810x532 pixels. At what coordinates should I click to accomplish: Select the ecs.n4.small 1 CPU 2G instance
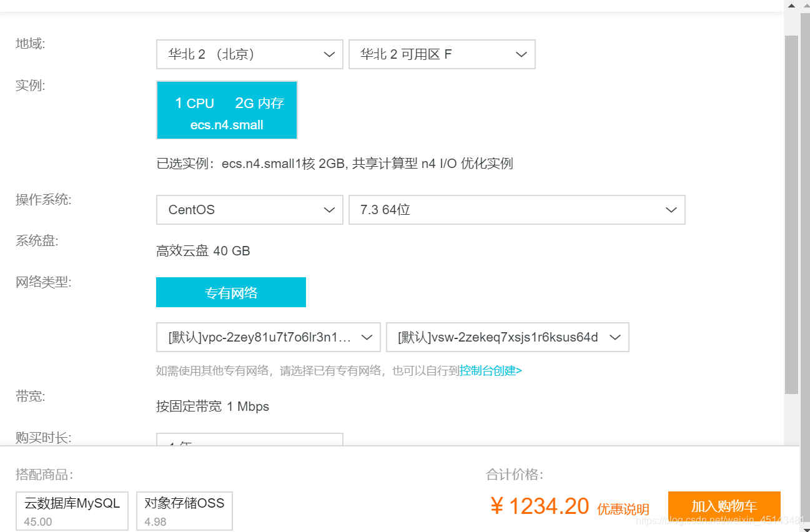[227, 110]
